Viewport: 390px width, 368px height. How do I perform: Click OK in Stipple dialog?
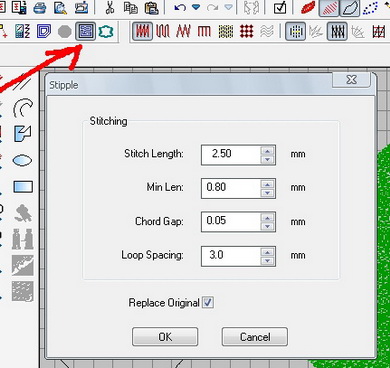[165, 337]
